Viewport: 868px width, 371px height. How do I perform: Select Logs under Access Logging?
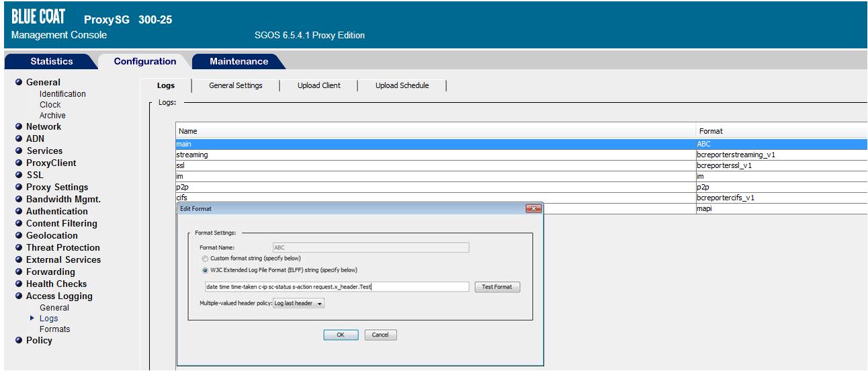[x=49, y=319]
